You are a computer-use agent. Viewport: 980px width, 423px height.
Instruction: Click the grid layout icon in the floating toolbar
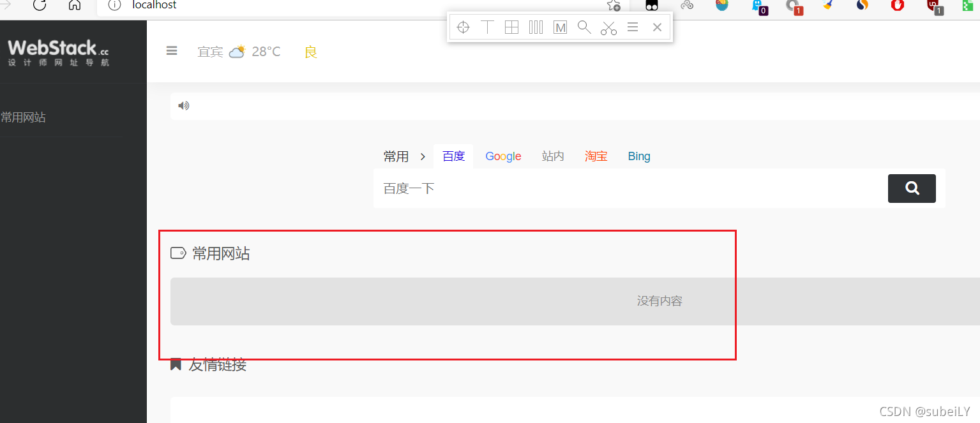coord(511,27)
